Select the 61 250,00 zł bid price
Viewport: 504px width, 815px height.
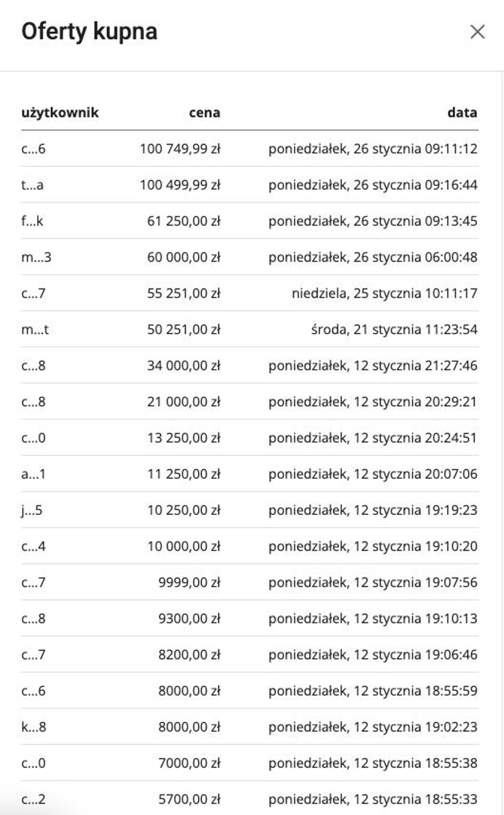pos(184,221)
